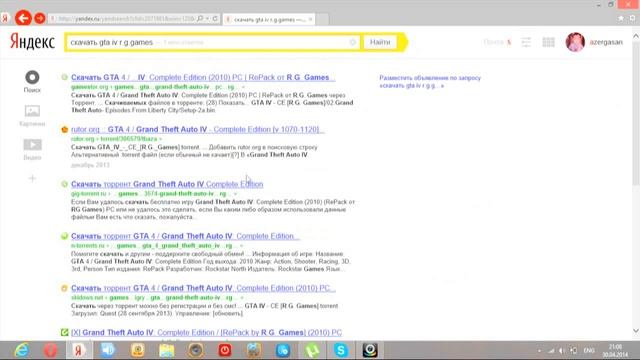Click the volume speaker icon in system tray
This screenshot has width=640, height=360.
pyautogui.click(x=562, y=351)
